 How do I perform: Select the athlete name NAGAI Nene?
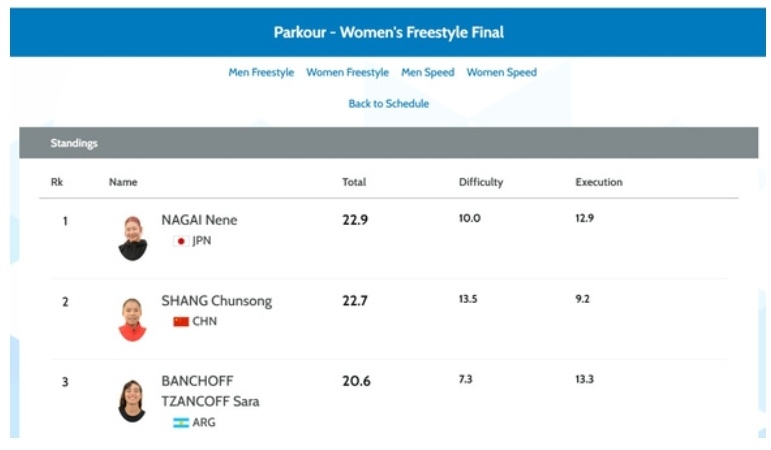click(199, 220)
